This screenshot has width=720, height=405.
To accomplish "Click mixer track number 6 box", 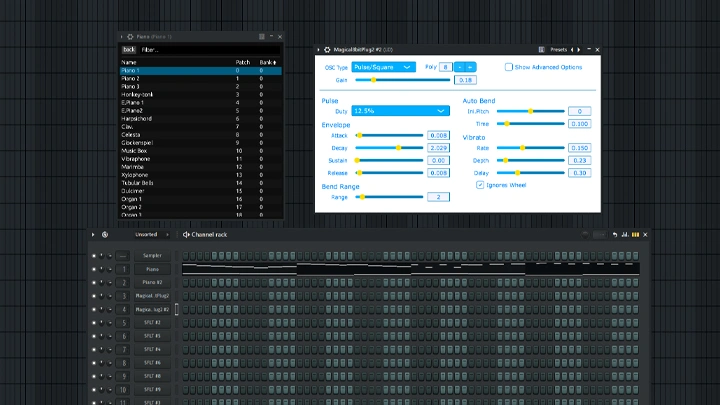I will 123,336.
